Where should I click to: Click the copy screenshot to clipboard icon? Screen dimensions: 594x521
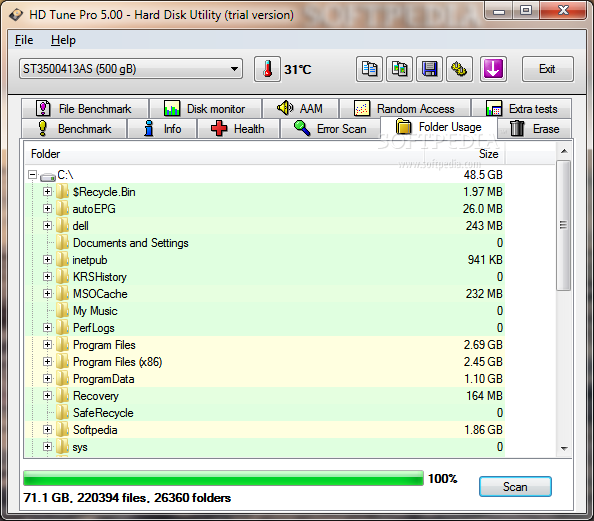399,69
